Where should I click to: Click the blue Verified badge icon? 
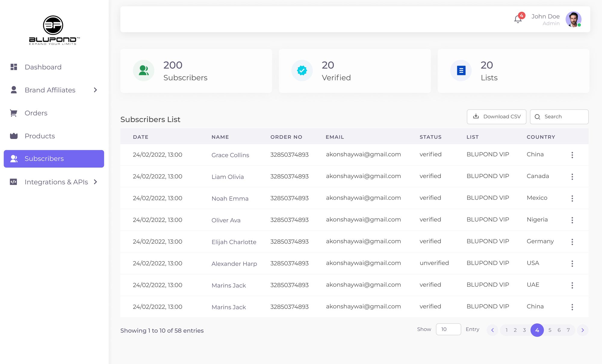pyautogui.click(x=302, y=70)
